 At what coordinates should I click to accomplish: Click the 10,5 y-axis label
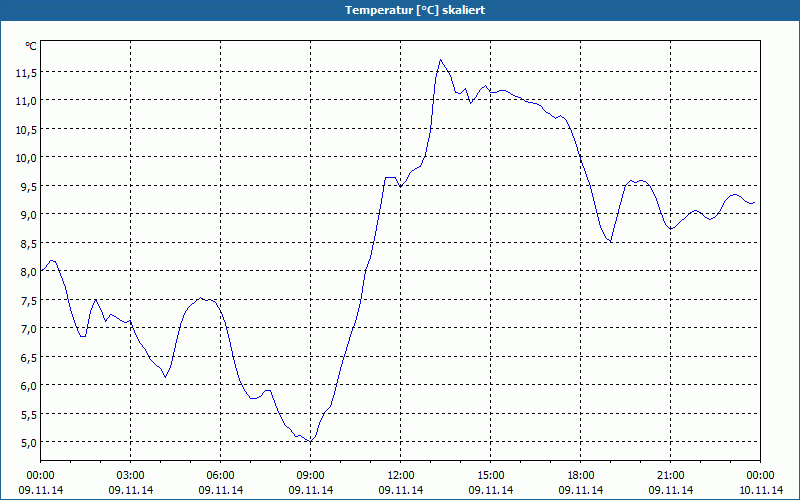click(26, 130)
